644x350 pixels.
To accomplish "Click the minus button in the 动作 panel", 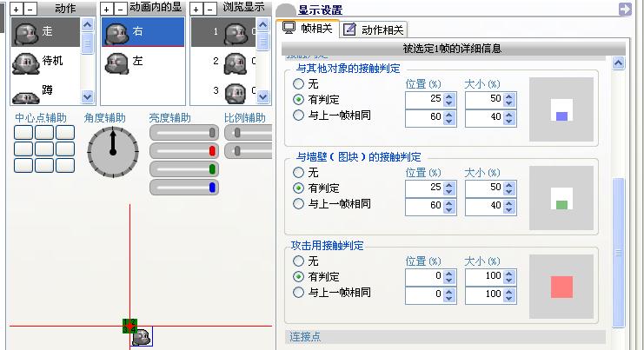I will [30, 9].
